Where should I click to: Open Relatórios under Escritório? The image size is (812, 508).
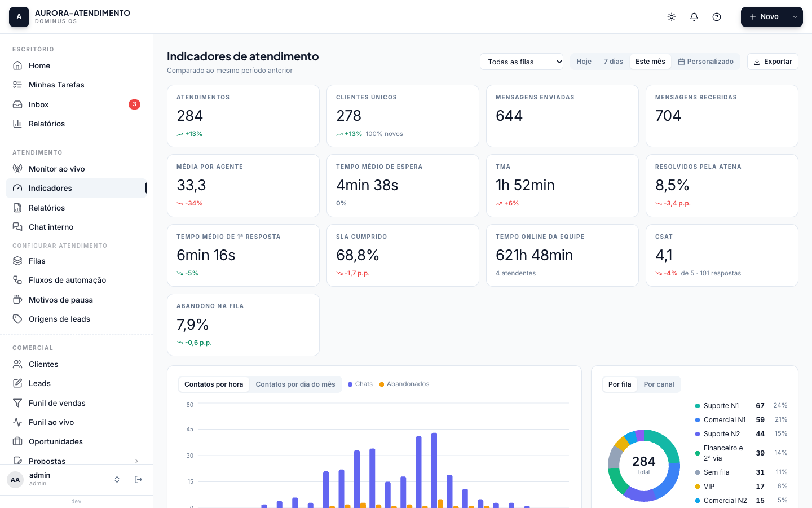[76, 124]
